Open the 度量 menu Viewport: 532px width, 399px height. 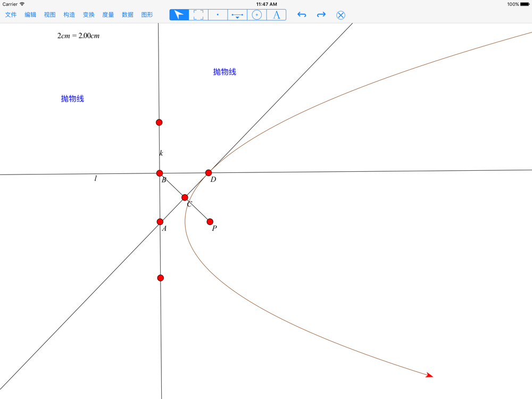tap(108, 15)
